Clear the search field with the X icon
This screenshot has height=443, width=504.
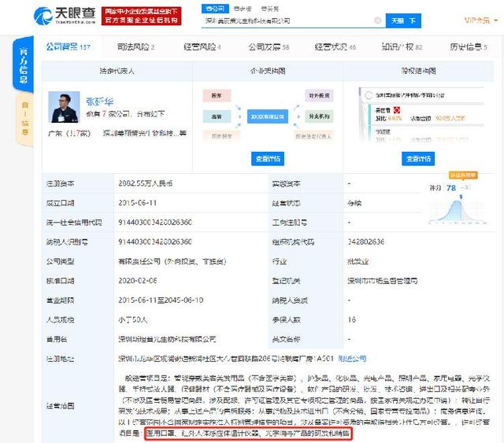[x=378, y=20]
